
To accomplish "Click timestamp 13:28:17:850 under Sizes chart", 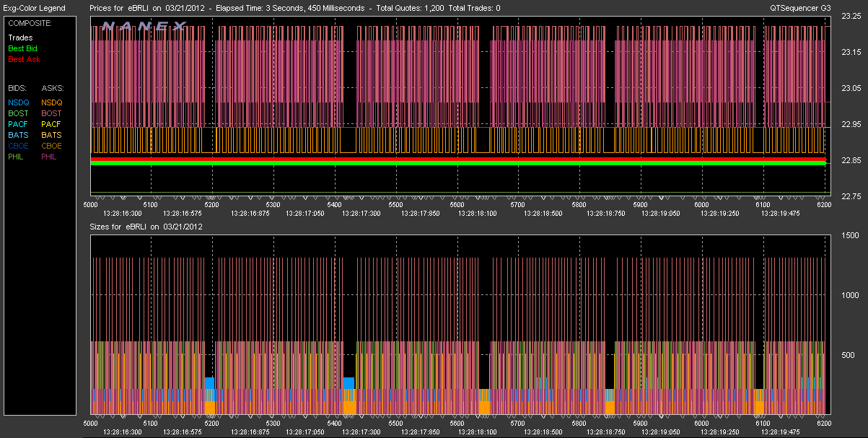I will (x=419, y=432).
